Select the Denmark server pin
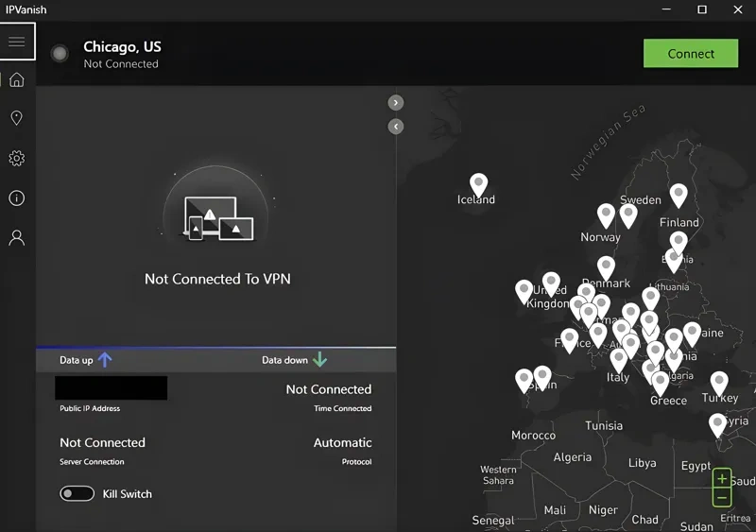The width and height of the screenshot is (756, 532). tap(606, 267)
